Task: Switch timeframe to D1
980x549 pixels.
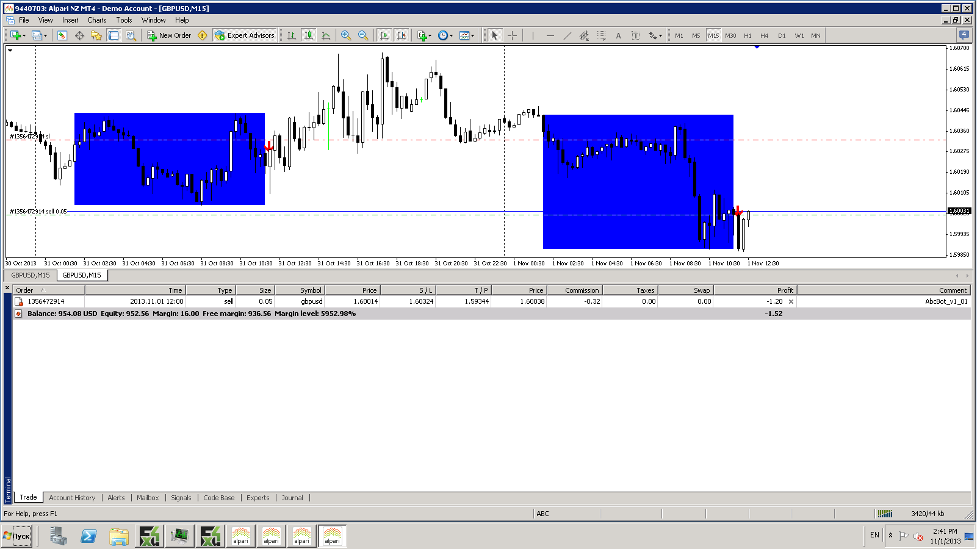Action: [782, 35]
